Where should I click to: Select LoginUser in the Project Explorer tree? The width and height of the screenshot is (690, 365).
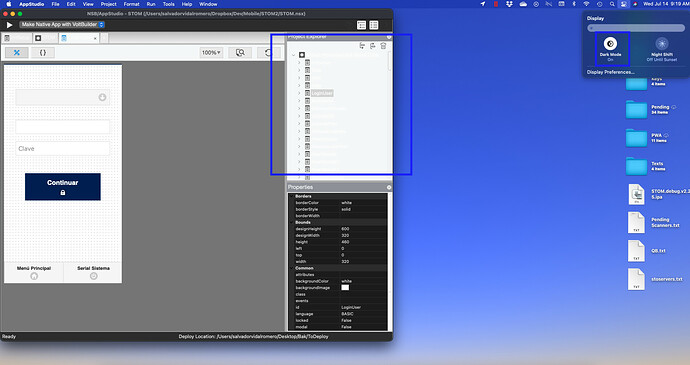(x=322, y=93)
